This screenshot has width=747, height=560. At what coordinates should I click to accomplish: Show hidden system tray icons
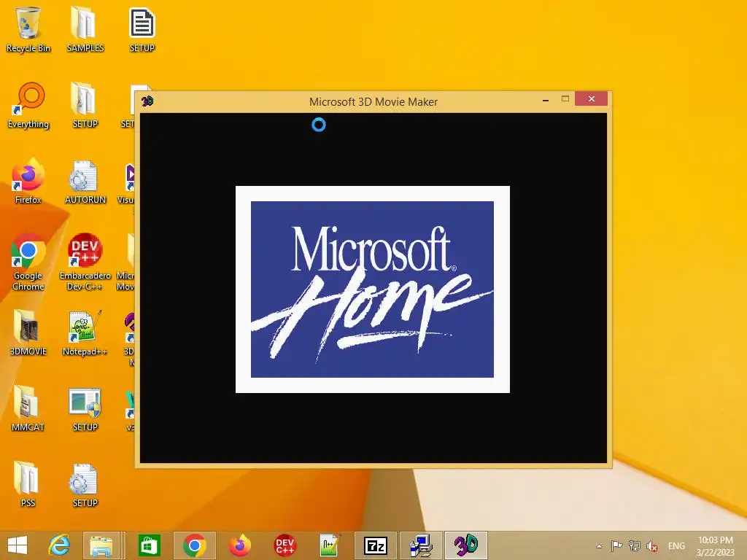point(600,546)
